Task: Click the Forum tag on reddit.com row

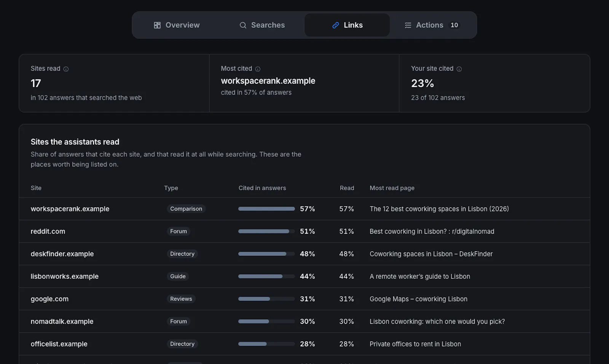Action: click(x=179, y=231)
